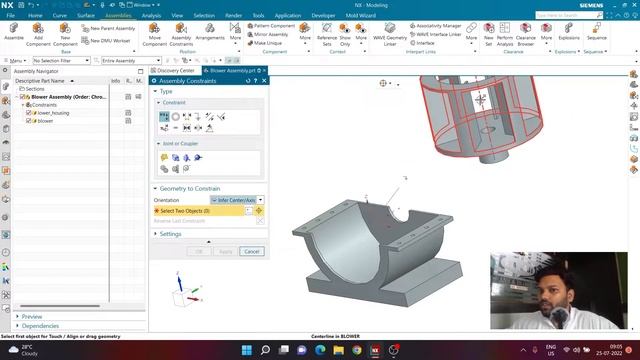
Task: Open the No Selection Filter dropdown
Action: (61, 60)
